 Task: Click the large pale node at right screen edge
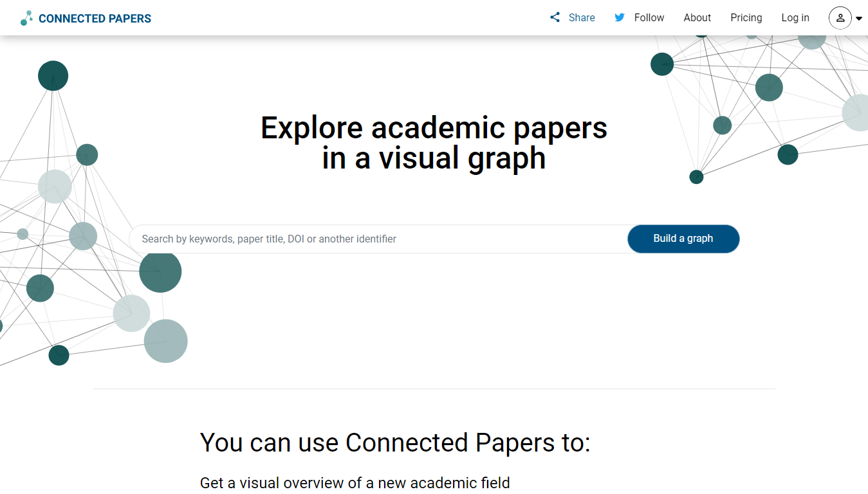tap(858, 113)
